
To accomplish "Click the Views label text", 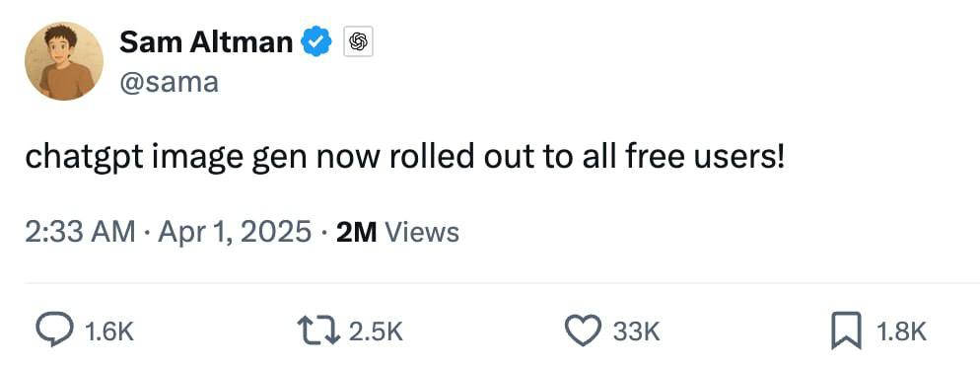I will 422,233.
